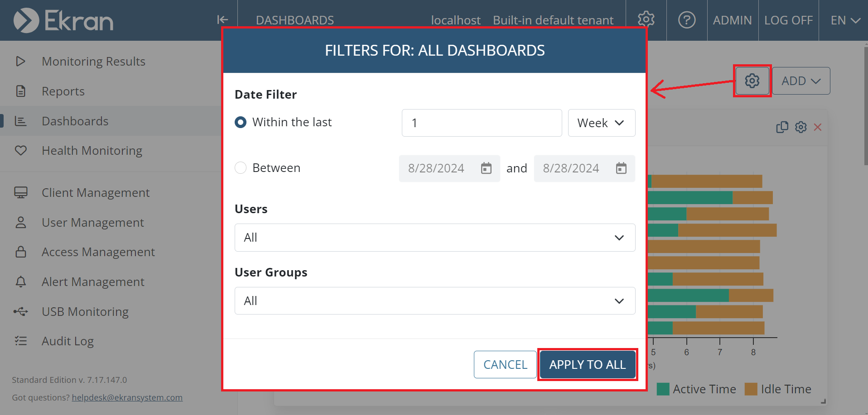868x415 pixels.
Task: Open the Users dropdown
Action: (434, 238)
